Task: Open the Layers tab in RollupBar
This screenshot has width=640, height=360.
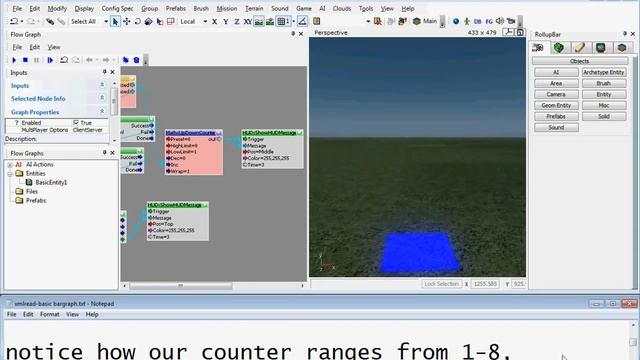Action: 622,48
